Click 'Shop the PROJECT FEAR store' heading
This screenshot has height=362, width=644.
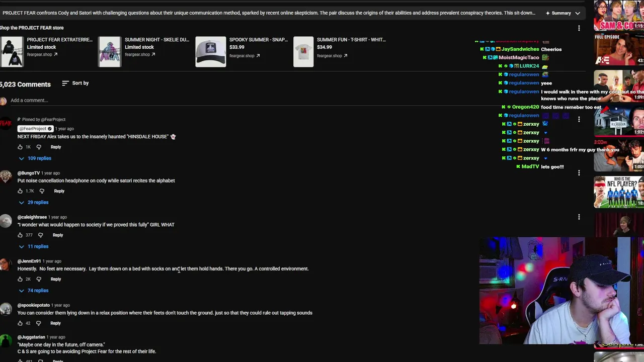pyautogui.click(x=32, y=28)
